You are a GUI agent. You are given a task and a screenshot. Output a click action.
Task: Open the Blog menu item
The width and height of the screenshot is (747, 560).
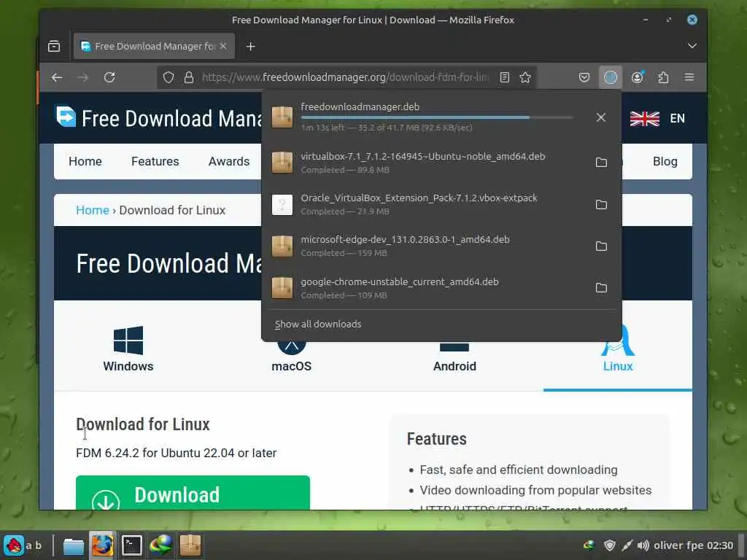click(665, 161)
